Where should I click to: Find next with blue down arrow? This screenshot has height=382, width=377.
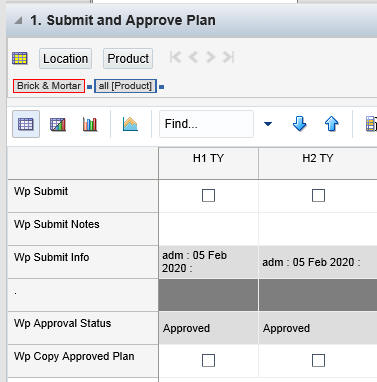tap(299, 124)
